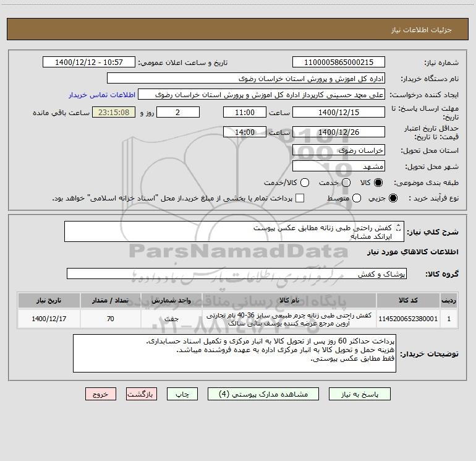The height and width of the screenshot is (461, 476).
Task: Click the اطلاعات کالاهای مورد نیاز heading
Action: coord(413,252)
